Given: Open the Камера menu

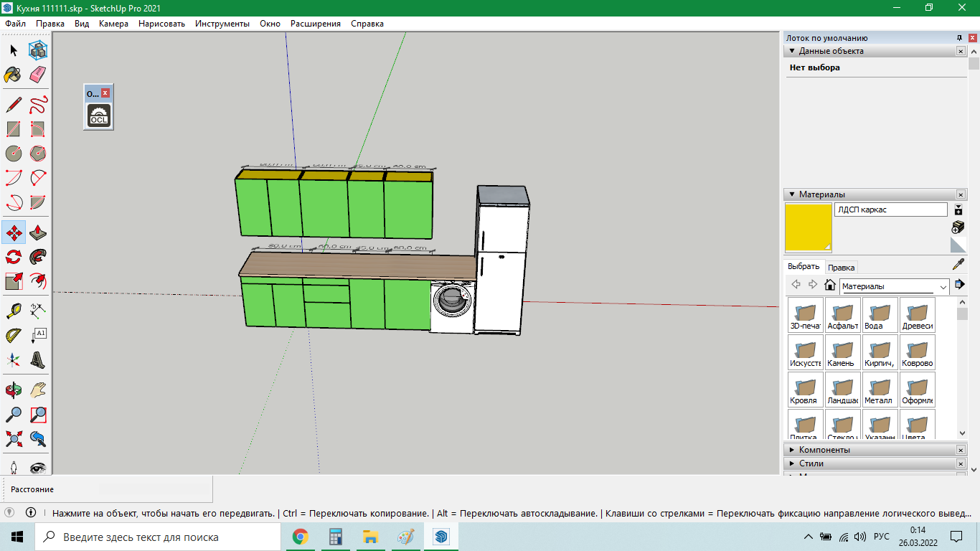Looking at the screenshot, I should pyautogui.click(x=113, y=24).
